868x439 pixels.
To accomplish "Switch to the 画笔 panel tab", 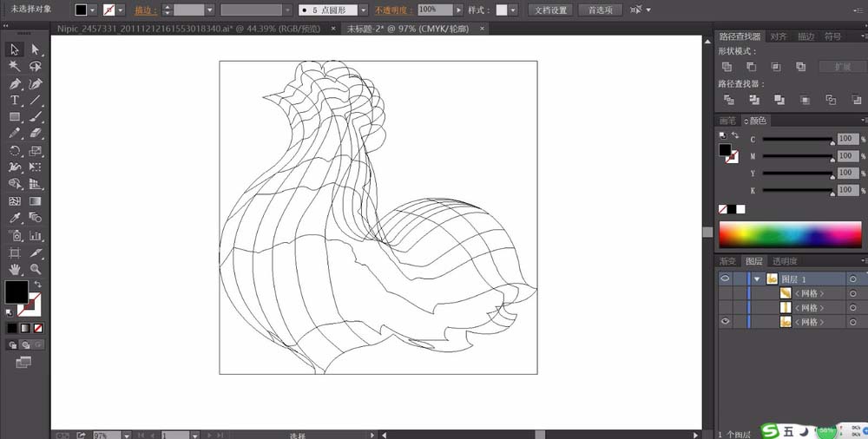I will 727,121.
